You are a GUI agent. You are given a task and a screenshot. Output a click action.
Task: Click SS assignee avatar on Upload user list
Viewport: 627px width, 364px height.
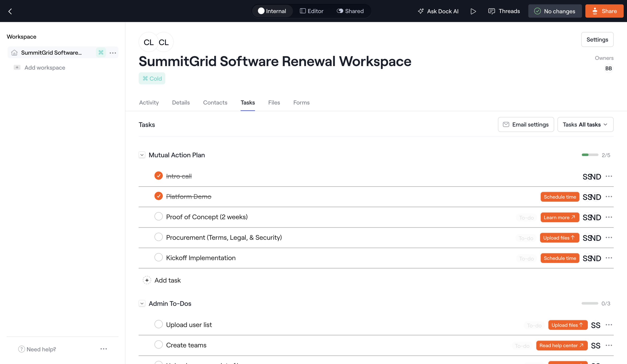(x=596, y=325)
